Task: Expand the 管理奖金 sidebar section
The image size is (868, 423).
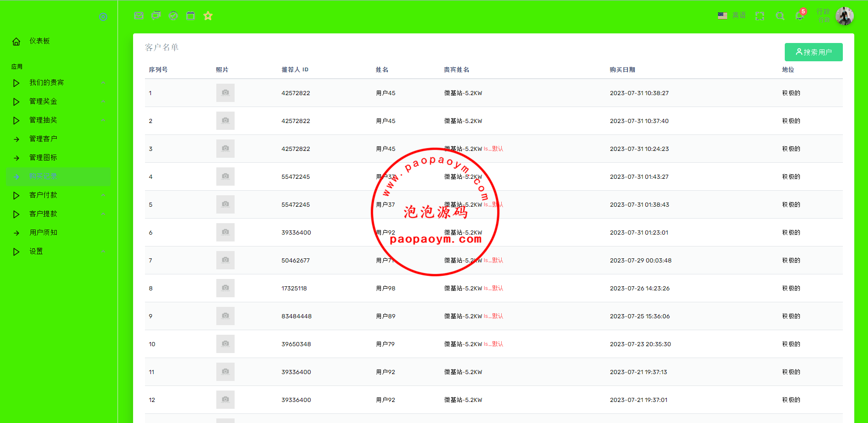Action: click(43, 102)
